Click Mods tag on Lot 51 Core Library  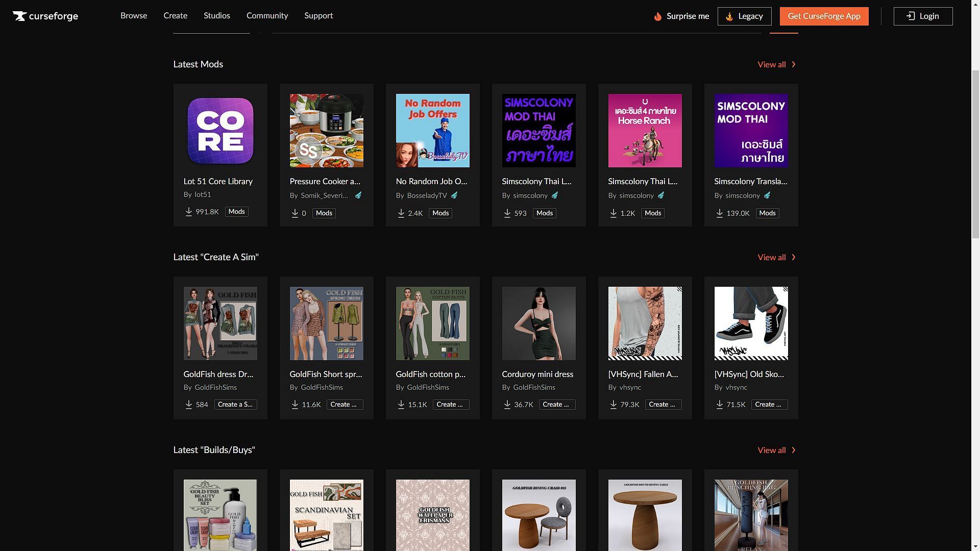pos(236,212)
